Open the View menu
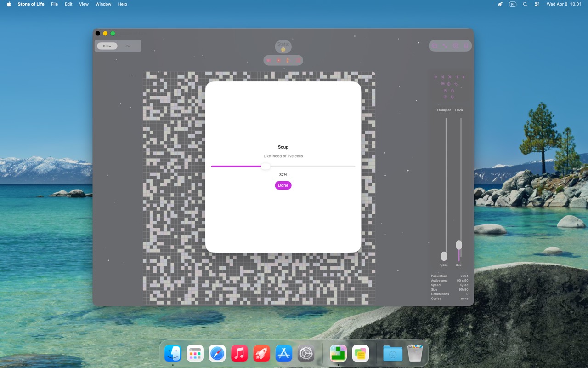 [x=83, y=4]
